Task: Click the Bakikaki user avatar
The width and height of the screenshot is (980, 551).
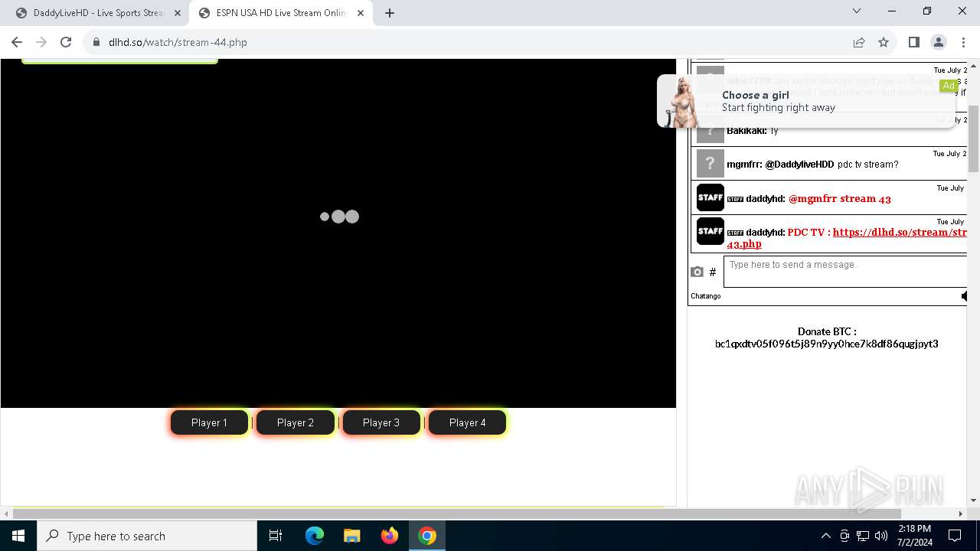Action: click(x=710, y=135)
